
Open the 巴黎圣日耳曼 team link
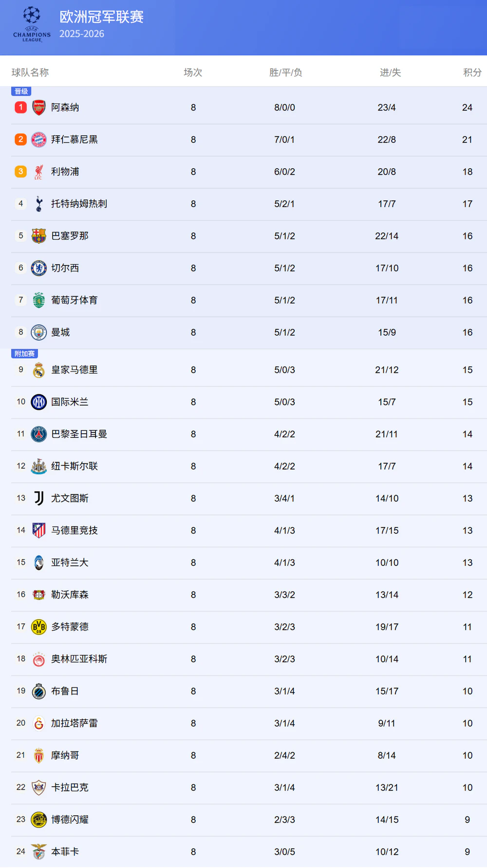[79, 434]
